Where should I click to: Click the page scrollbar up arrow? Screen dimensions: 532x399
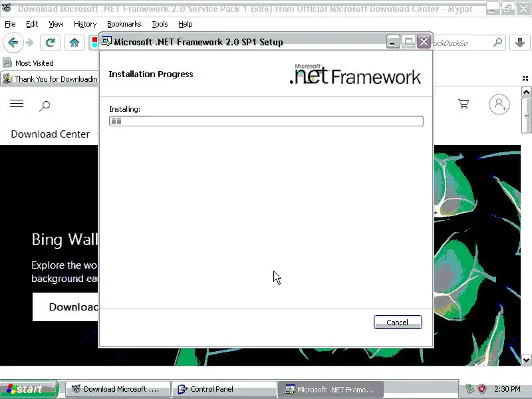coord(526,92)
